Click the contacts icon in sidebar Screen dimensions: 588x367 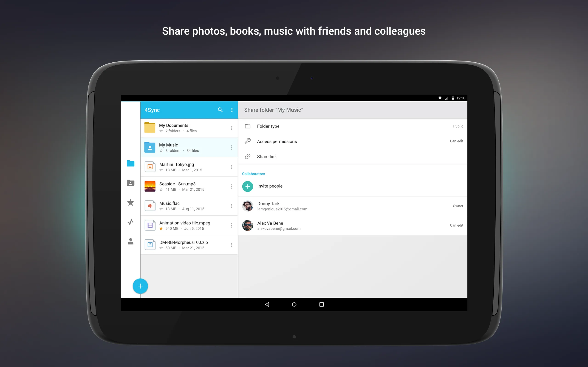130,242
